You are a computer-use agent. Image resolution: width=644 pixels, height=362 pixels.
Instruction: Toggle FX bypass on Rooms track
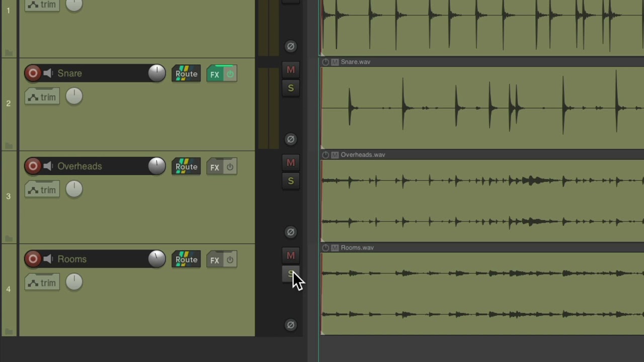tap(230, 260)
